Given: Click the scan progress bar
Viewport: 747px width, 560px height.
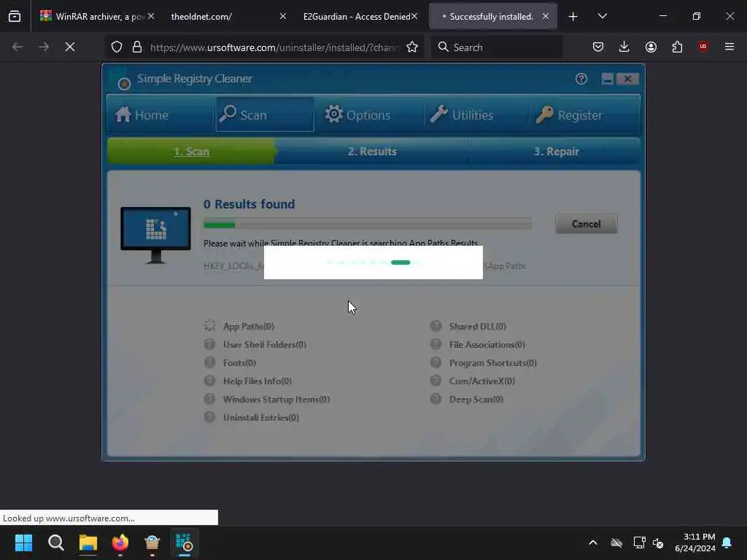Looking at the screenshot, I should point(368,224).
